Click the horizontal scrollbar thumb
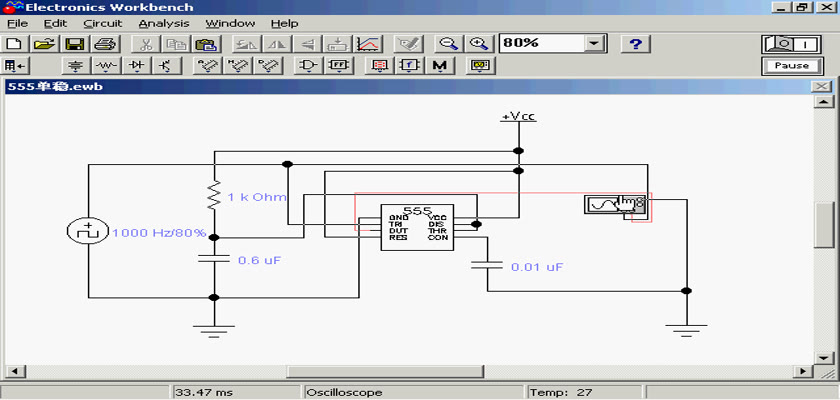 [385, 371]
